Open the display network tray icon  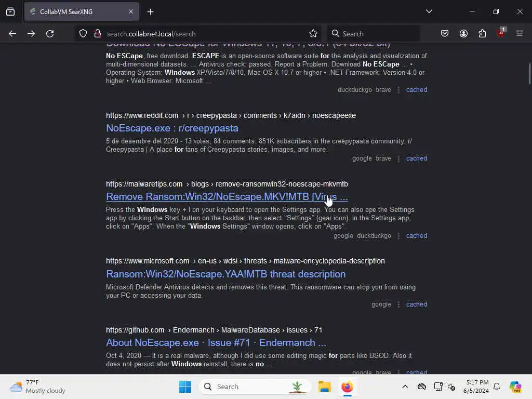click(x=438, y=387)
